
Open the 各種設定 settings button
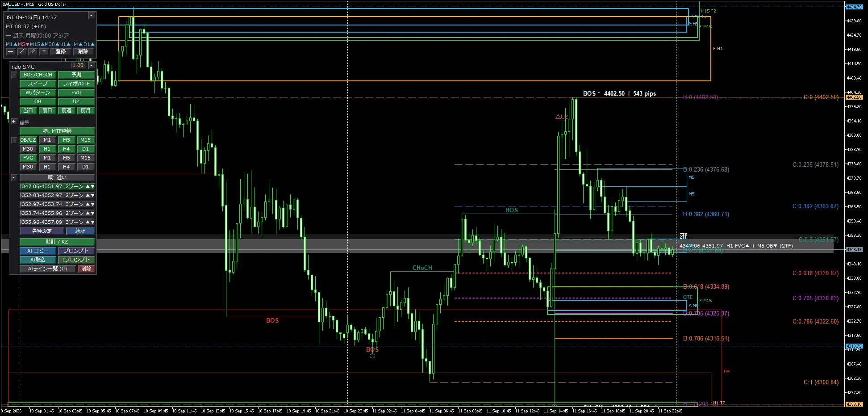pyautogui.click(x=42, y=231)
